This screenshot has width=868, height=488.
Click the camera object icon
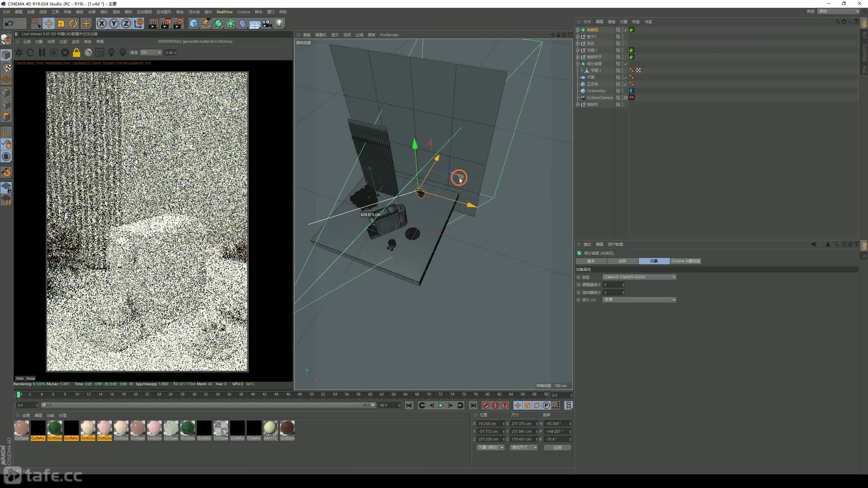pos(267,23)
